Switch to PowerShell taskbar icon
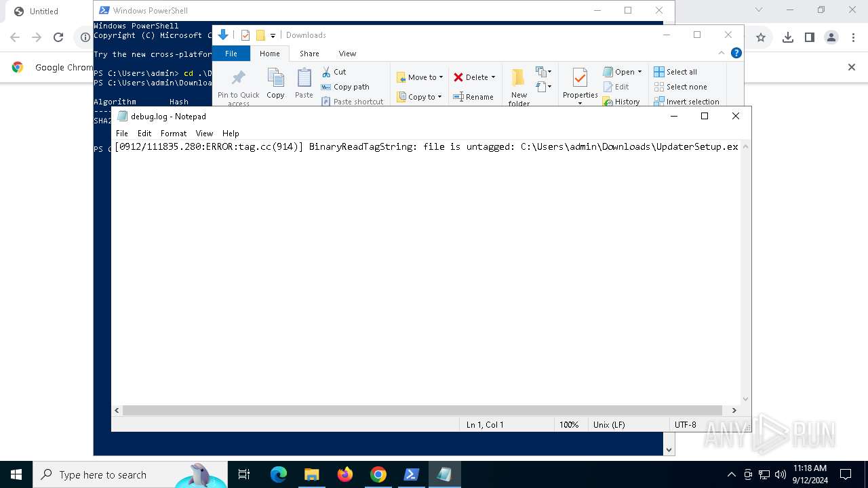The image size is (868, 488). tap(412, 474)
